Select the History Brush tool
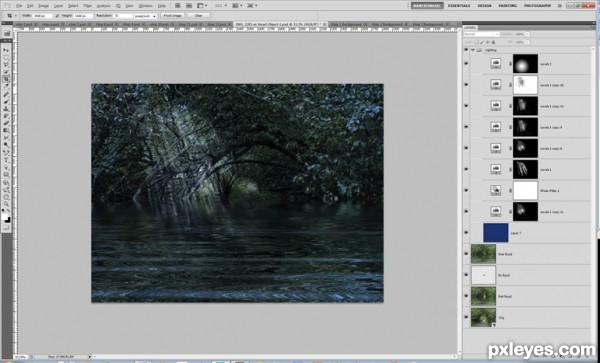Image resolution: width=600 pixels, height=363 pixels. pyautogui.click(x=7, y=116)
